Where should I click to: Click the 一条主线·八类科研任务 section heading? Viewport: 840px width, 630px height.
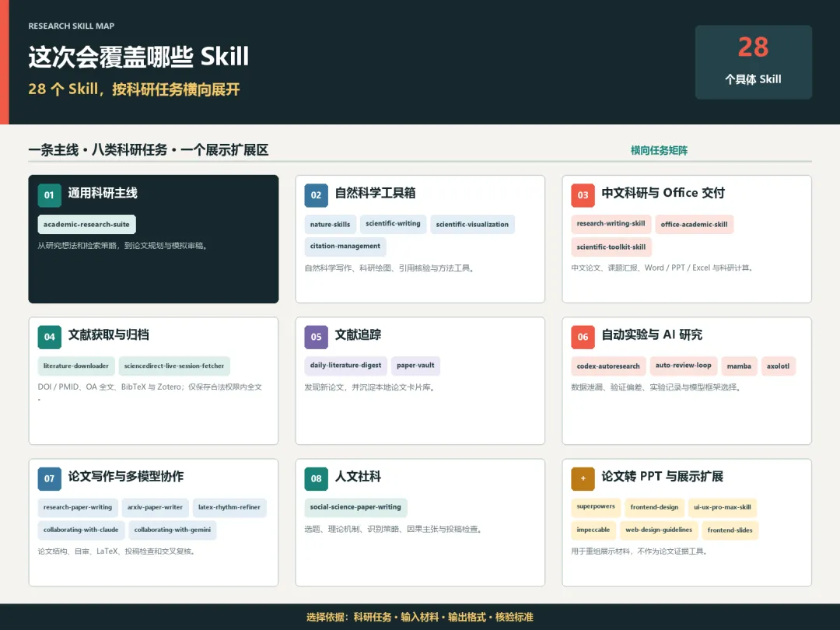click(x=149, y=150)
